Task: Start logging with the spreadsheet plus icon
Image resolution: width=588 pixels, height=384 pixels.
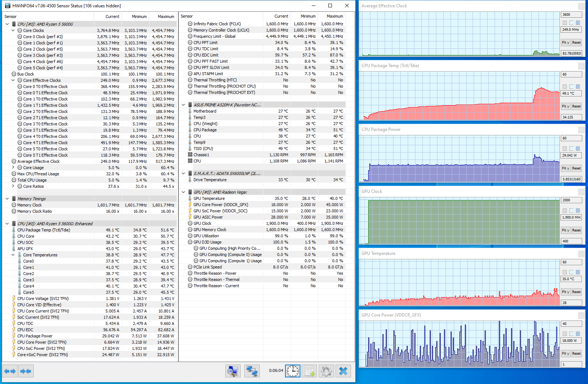Action: 310,371
